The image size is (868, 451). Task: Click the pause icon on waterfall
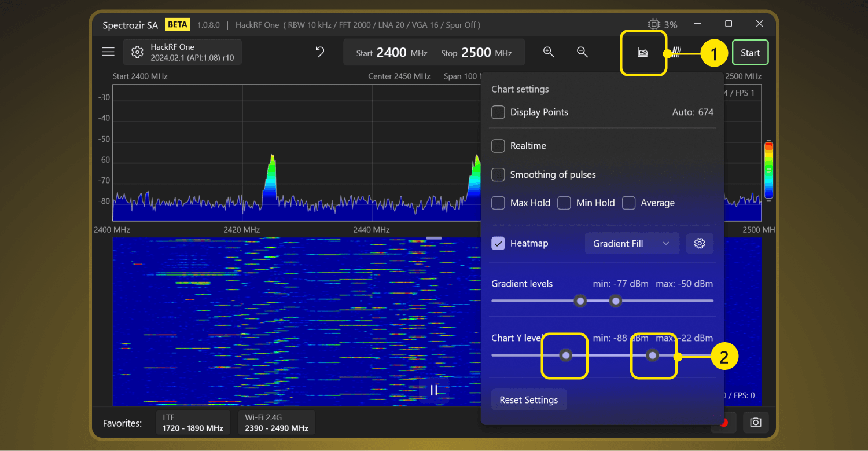[x=434, y=390]
